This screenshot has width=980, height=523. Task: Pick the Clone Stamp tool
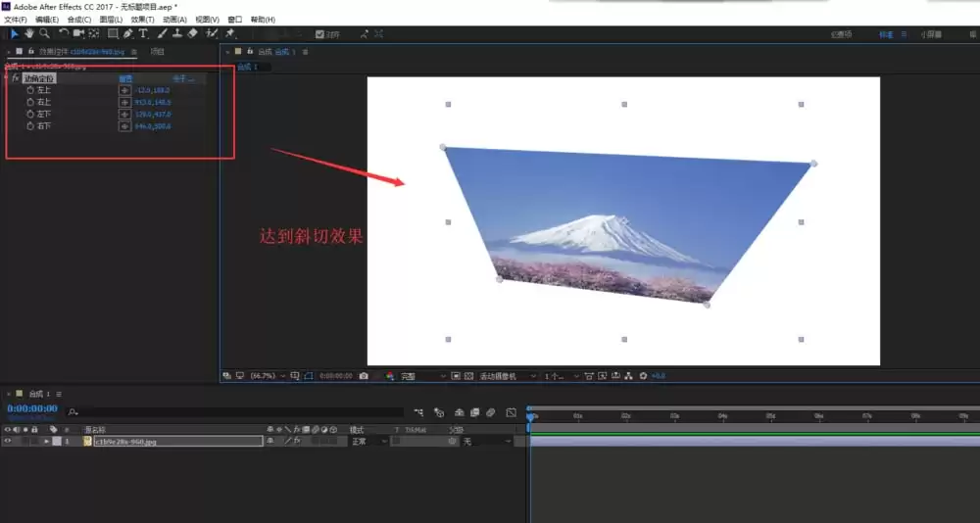tap(177, 33)
